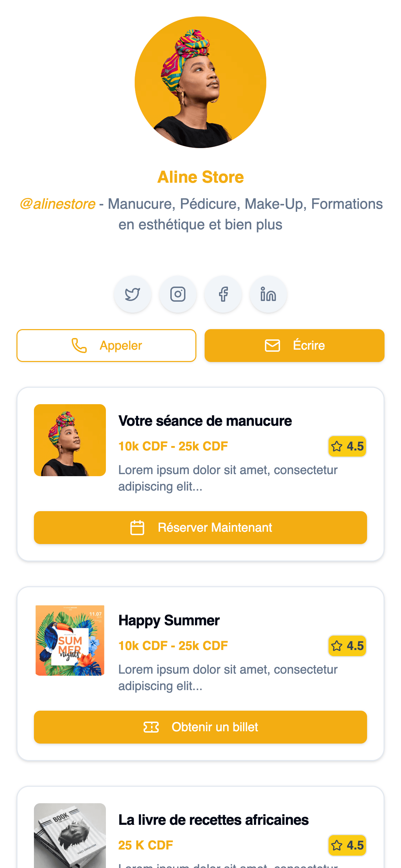Open the Votre séance de manucure title
401x868 pixels.
pyautogui.click(x=205, y=421)
